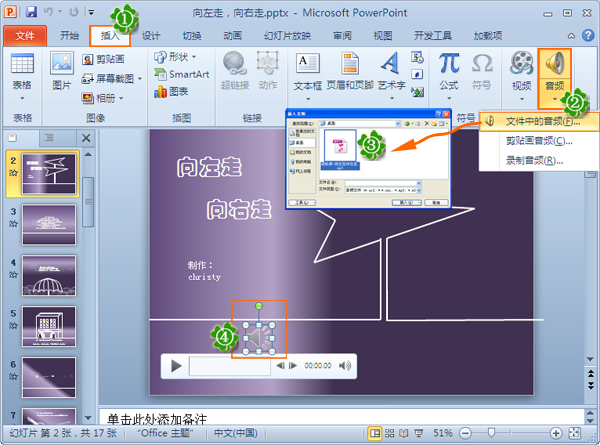The height and width of the screenshot is (445, 600).
Task: Close the slide thumbnail pane
Action: point(86,138)
